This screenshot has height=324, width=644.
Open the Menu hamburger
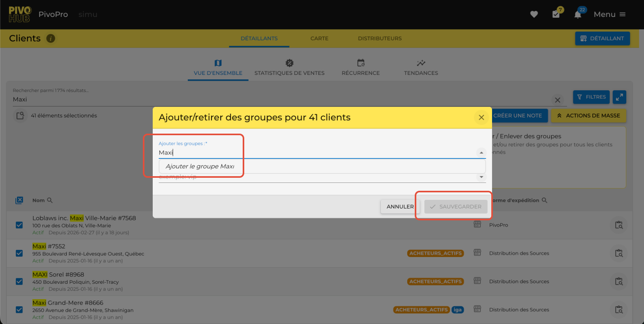(x=610, y=15)
